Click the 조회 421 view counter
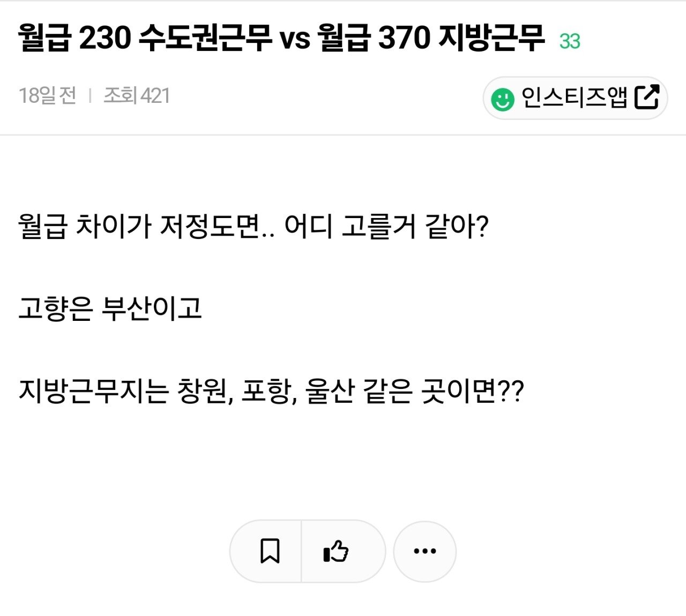 coord(136,95)
